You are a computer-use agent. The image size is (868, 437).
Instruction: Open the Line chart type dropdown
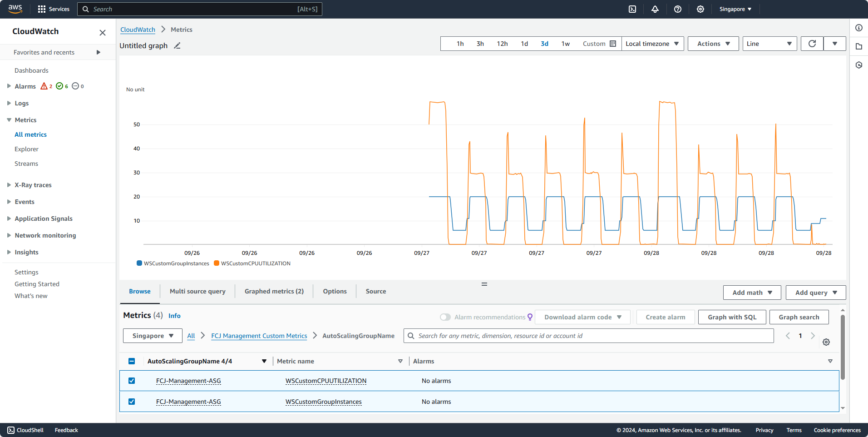(x=769, y=44)
